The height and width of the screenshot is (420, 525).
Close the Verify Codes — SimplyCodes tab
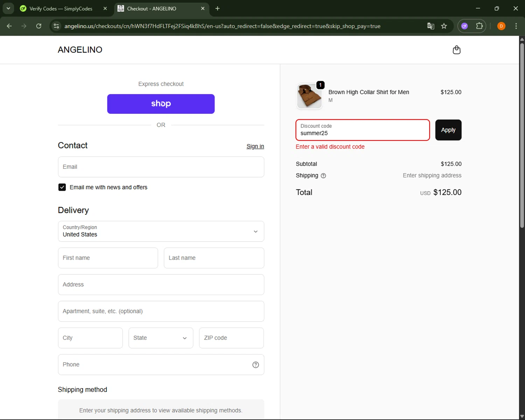click(105, 8)
